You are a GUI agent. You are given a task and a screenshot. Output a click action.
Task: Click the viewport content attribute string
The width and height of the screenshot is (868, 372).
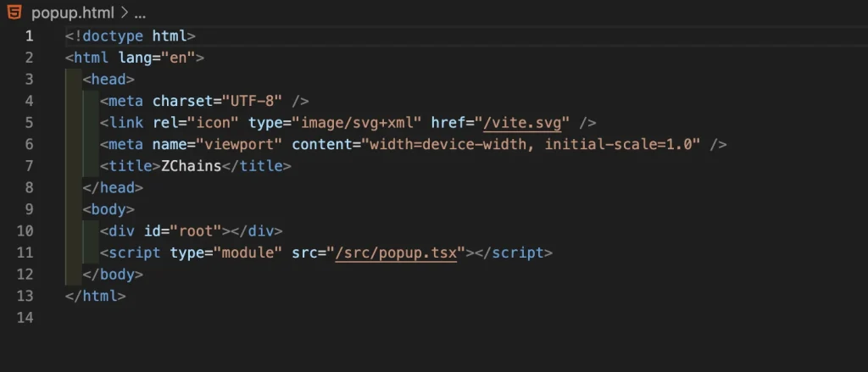pyautogui.click(x=534, y=145)
